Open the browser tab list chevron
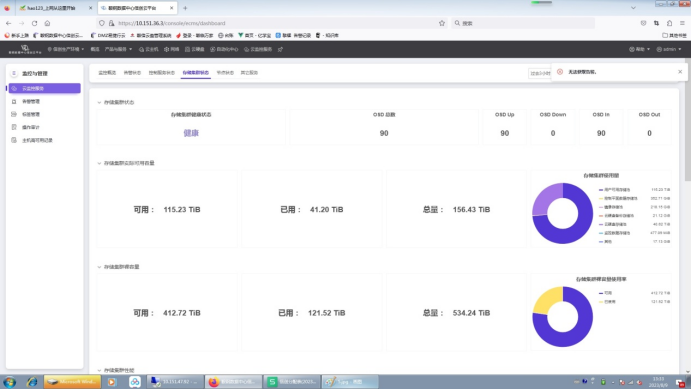 pos(633,8)
